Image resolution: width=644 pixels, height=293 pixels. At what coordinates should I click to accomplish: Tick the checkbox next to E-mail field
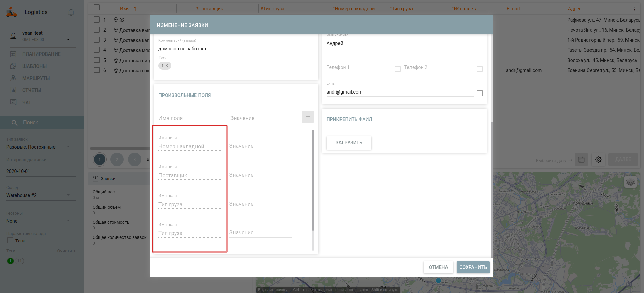pos(479,93)
